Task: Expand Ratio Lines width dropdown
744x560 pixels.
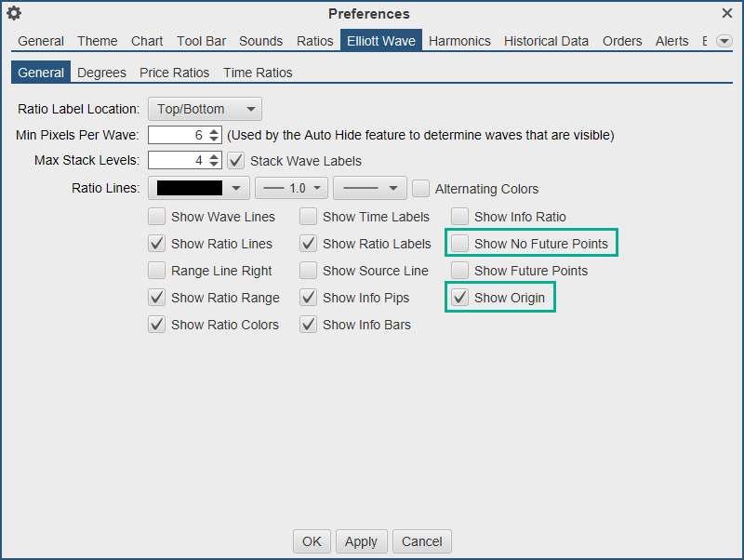Action: click(x=291, y=188)
